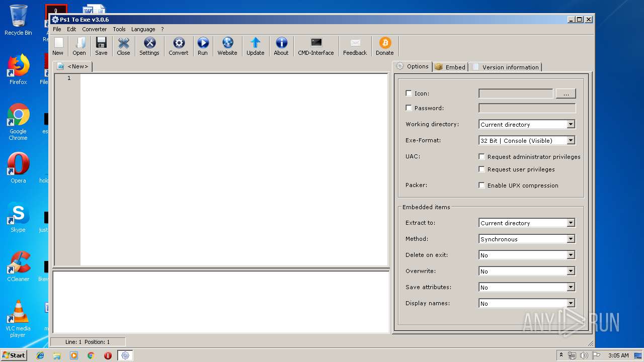Check Request user privileges
The image size is (644, 362).
point(481,169)
